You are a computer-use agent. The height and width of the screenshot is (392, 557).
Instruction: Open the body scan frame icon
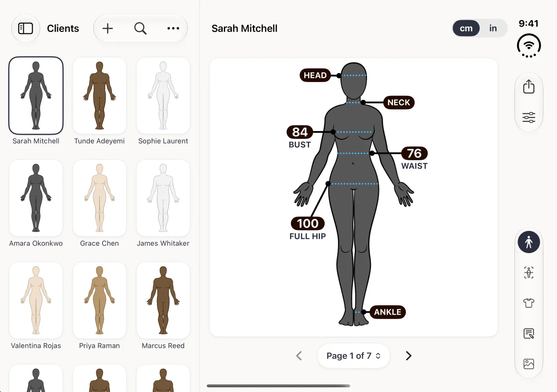coord(529,273)
